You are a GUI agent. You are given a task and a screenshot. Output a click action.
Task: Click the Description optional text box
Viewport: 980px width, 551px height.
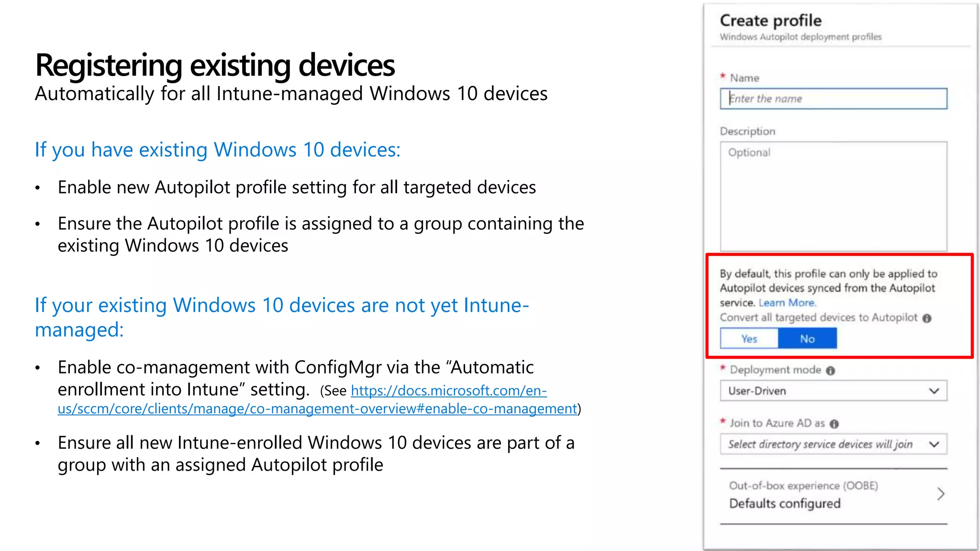pyautogui.click(x=834, y=196)
